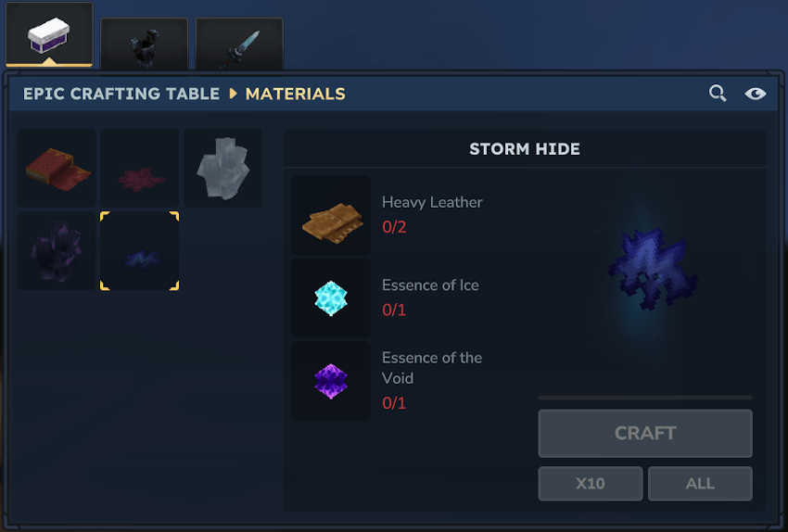
Task: Switch to the dark armor tab
Action: pos(145,44)
